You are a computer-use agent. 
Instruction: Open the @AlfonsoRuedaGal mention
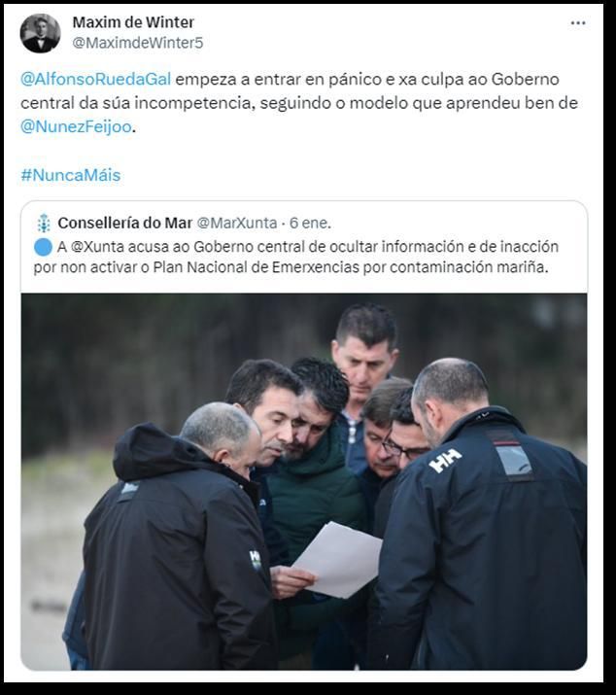click(x=95, y=79)
